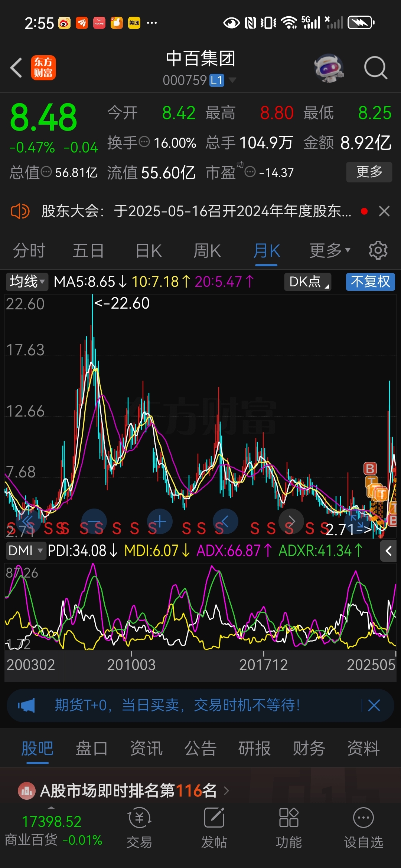401x868 pixels.
Task: Open A股市场即时排名第116名 link
Action: tap(128, 791)
